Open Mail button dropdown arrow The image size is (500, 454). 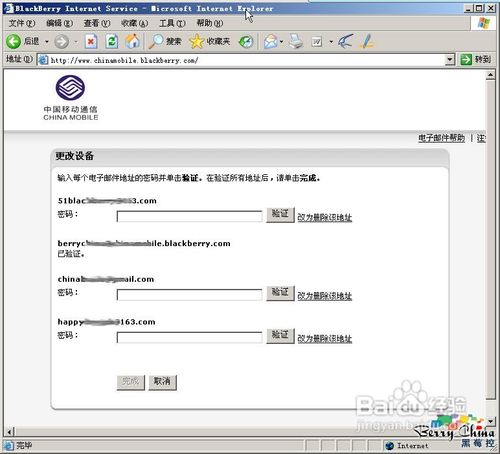pyautogui.click(x=281, y=42)
